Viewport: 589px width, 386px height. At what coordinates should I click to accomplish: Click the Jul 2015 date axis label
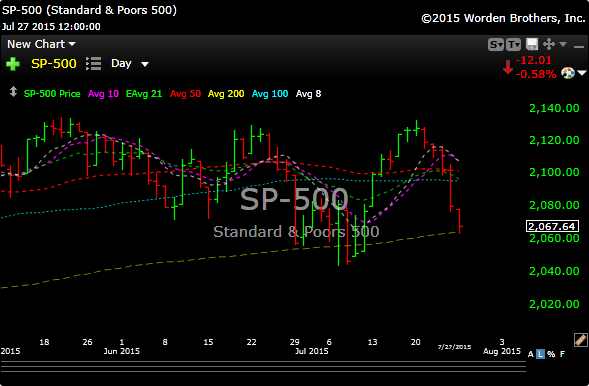(x=312, y=351)
